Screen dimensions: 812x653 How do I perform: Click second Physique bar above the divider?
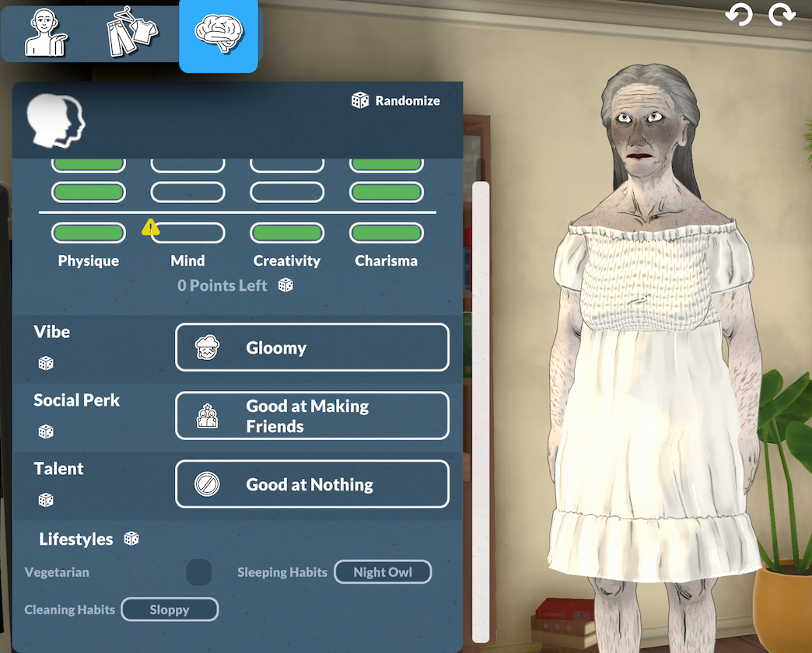(89, 166)
